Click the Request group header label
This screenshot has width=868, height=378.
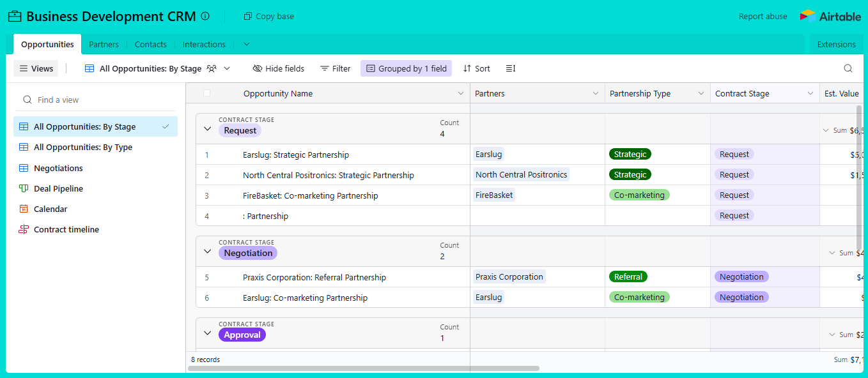pos(240,130)
